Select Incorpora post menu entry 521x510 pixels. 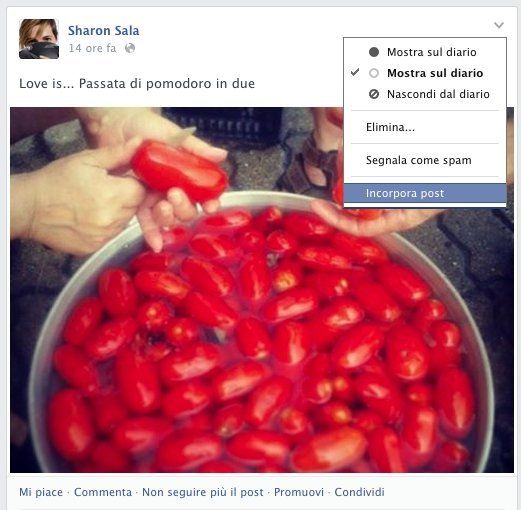click(425, 193)
